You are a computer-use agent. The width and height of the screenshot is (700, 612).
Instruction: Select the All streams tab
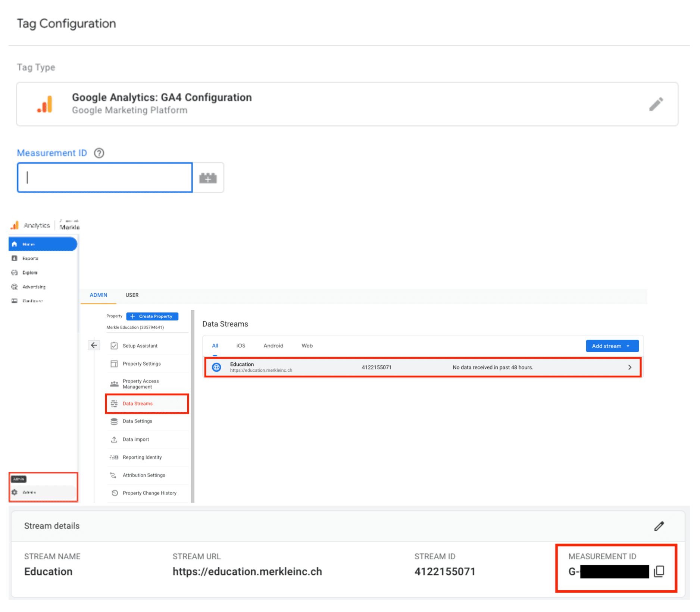215,346
